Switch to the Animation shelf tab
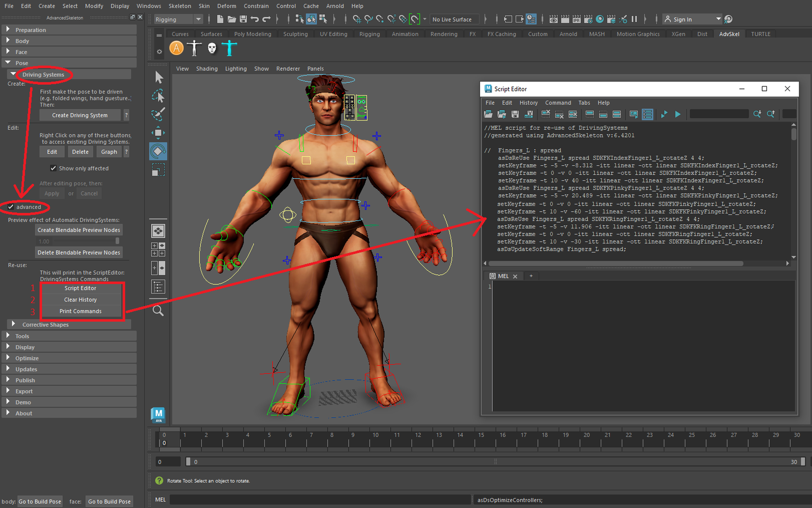812x508 pixels. pos(405,34)
